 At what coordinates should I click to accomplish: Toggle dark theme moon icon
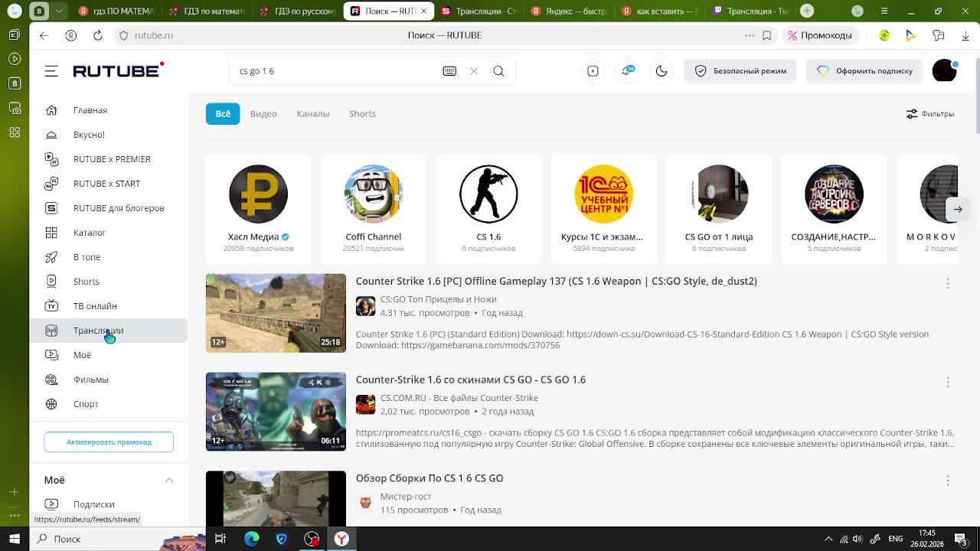point(661,71)
